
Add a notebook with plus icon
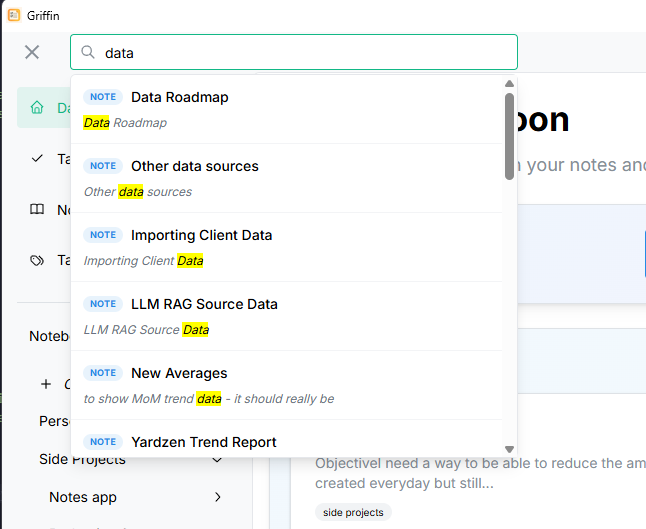click(x=46, y=384)
